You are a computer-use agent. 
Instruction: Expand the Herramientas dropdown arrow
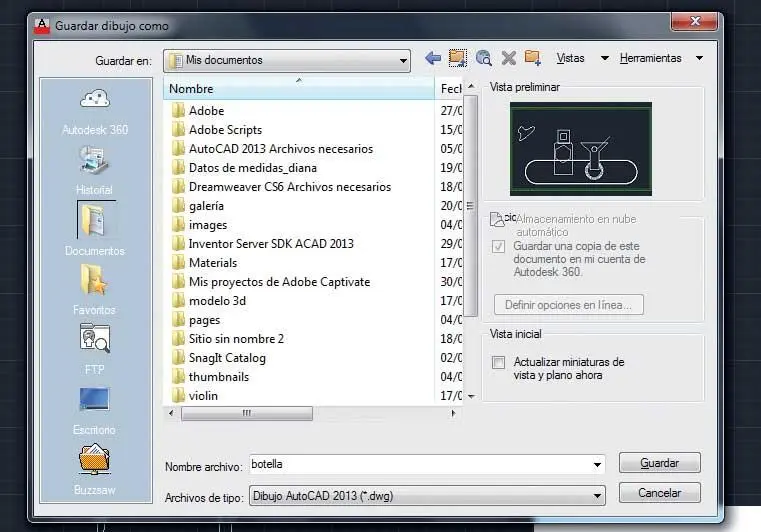point(699,58)
